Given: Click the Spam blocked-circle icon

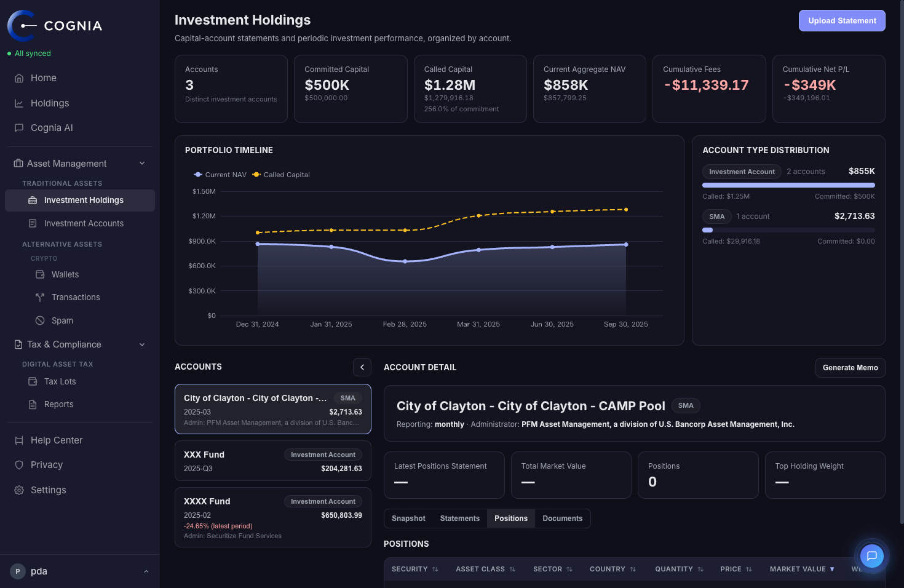Looking at the screenshot, I should [40, 320].
